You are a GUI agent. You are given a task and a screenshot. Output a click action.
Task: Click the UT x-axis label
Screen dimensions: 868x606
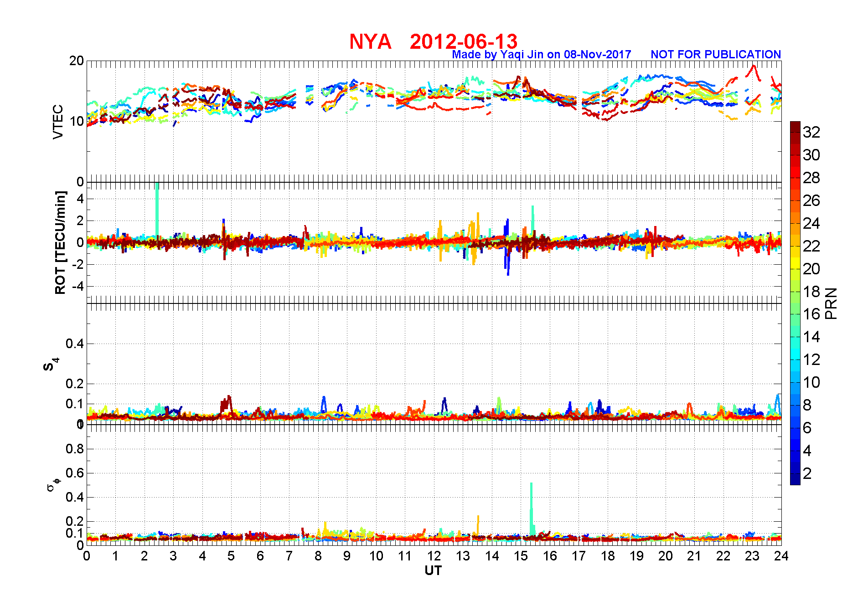click(433, 570)
